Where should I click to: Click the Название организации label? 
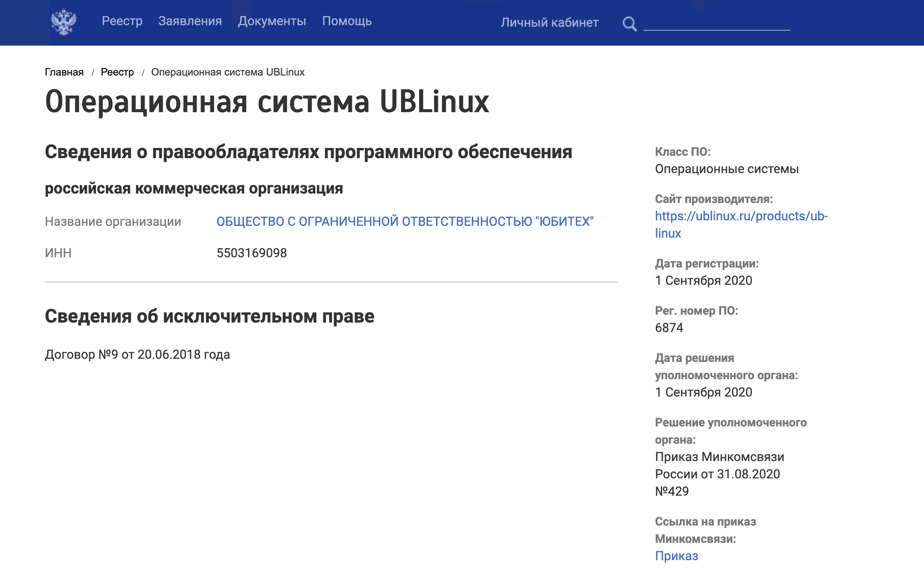113,221
